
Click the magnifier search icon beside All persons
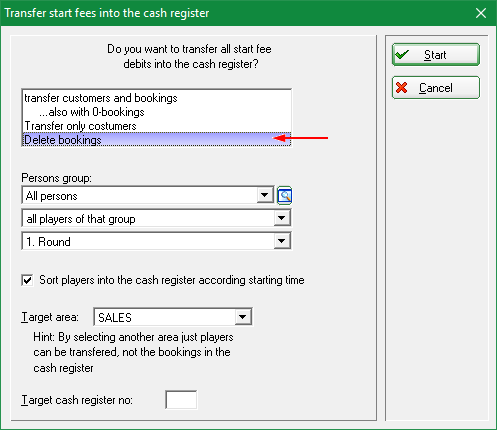click(285, 196)
